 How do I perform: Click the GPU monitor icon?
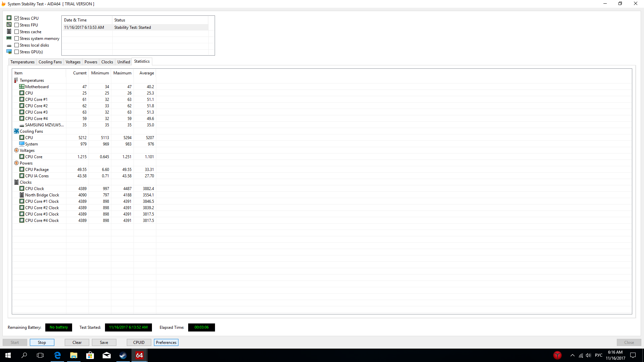click(x=9, y=52)
